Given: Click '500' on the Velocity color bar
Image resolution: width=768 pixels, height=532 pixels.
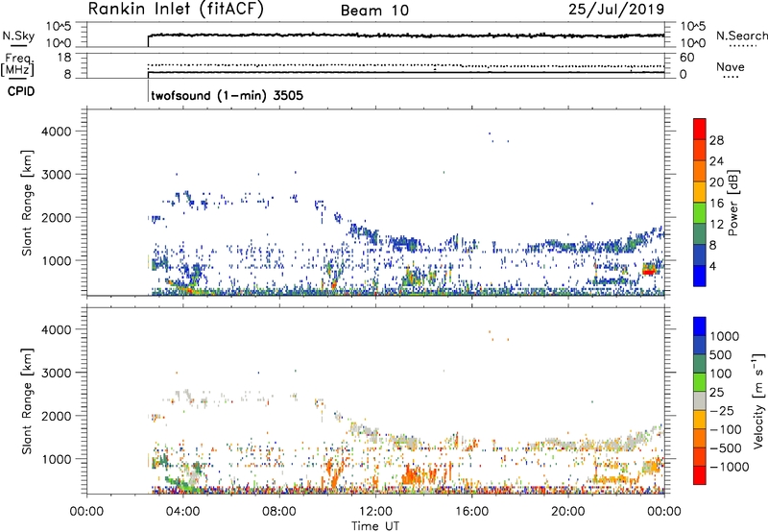Looking at the screenshot, I should pyautogui.click(x=721, y=354).
